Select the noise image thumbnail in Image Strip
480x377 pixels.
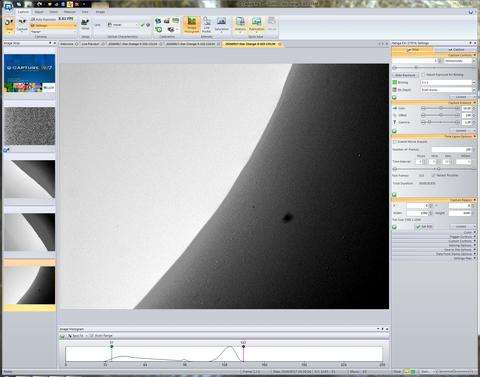[30, 126]
